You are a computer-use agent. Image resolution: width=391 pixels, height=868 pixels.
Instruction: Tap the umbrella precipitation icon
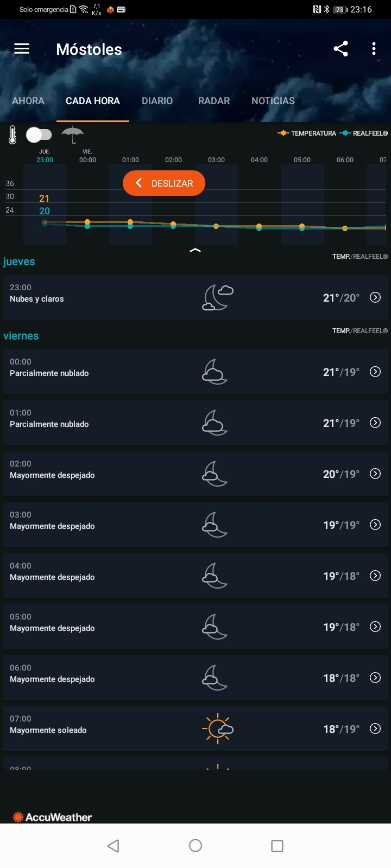[x=72, y=135]
